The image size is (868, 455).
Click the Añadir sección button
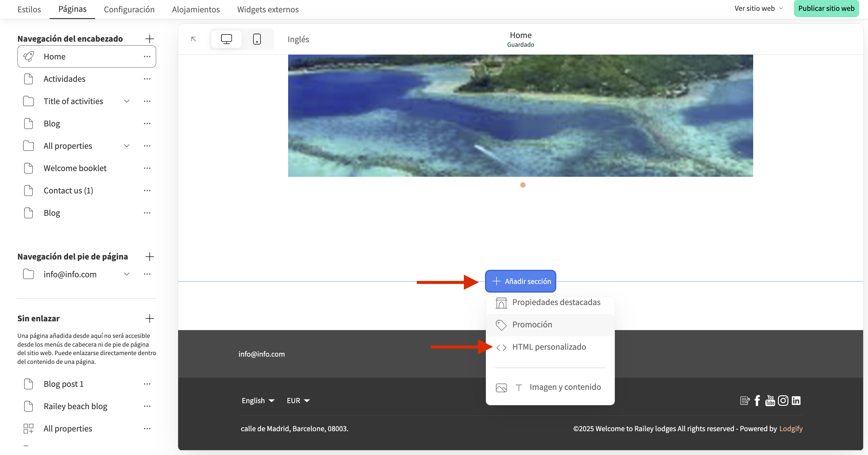[520, 281]
